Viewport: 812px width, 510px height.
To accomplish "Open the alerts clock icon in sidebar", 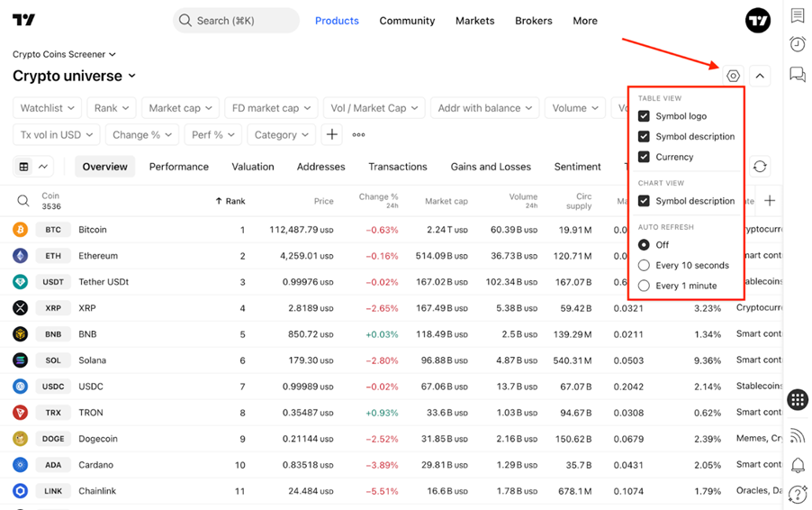I will 798,44.
